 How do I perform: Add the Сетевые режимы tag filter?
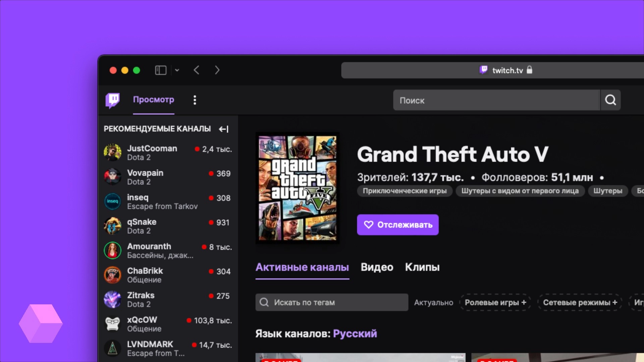coord(580,302)
